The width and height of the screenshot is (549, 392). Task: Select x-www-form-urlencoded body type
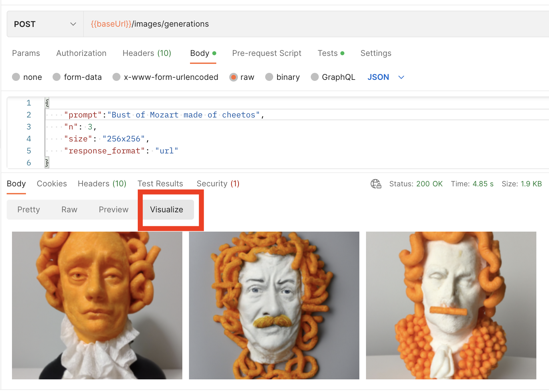point(116,77)
